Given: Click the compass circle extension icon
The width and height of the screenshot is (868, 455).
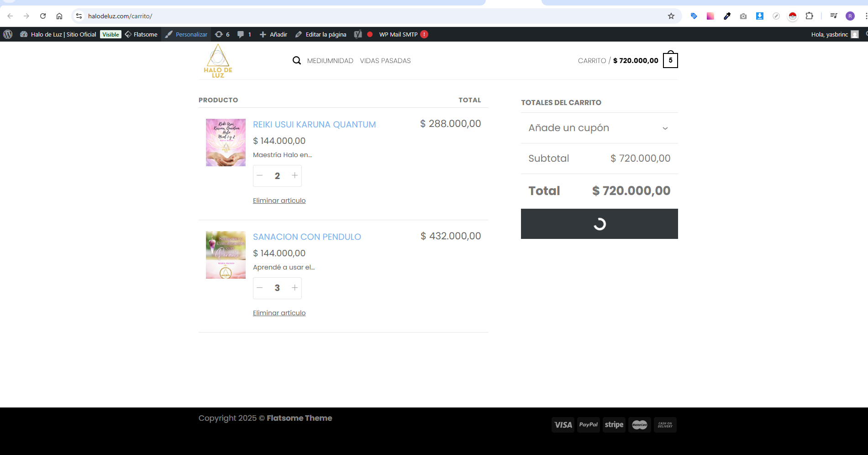Looking at the screenshot, I should [x=776, y=16].
